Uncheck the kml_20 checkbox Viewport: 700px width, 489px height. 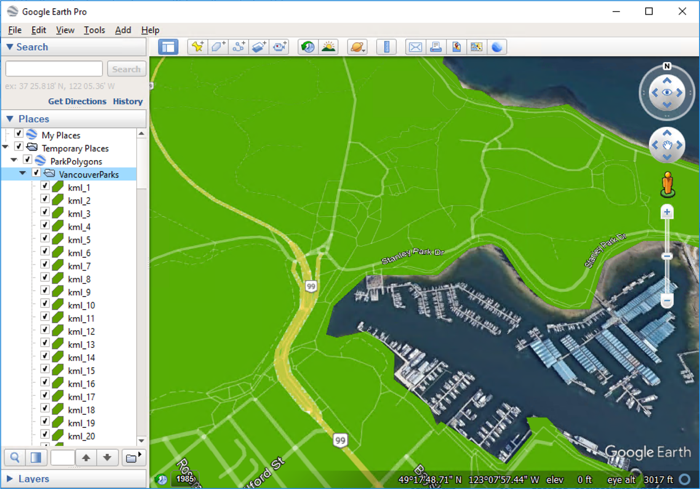[x=45, y=434]
